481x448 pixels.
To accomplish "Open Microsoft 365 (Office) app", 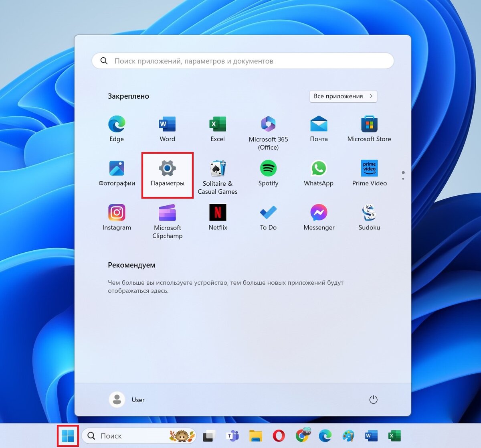I will coord(268,133).
